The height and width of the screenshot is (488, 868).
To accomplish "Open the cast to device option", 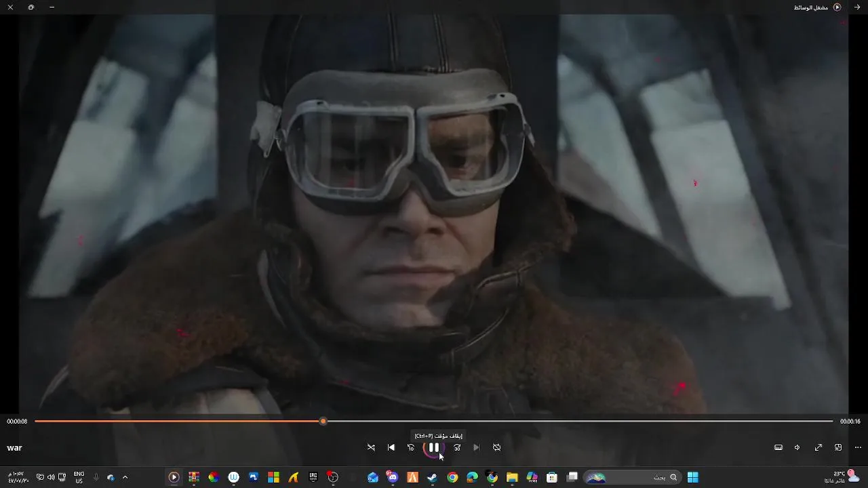I will click(x=778, y=447).
